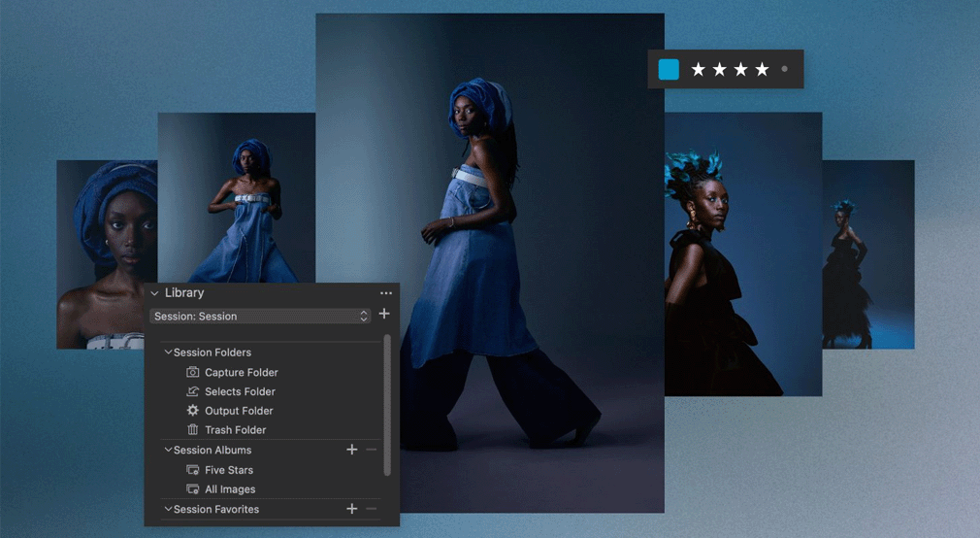980x538 pixels.
Task: Collapse the Session Folders section
Action: [168, 353]
